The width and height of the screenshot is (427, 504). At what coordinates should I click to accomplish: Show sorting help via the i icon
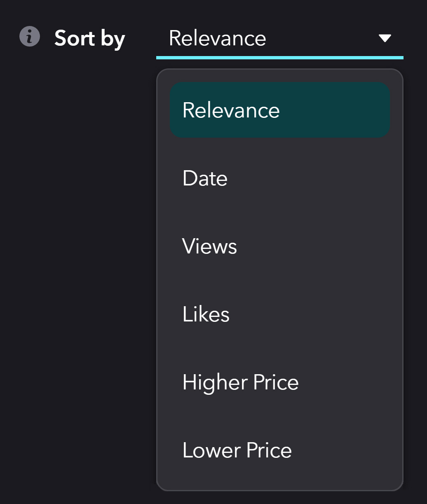(30, 37)
